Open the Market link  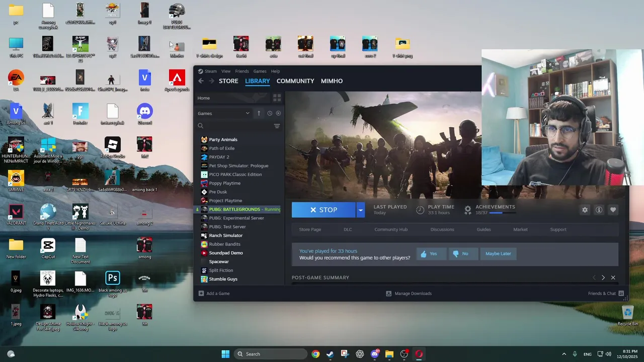(x=520, y=230)
